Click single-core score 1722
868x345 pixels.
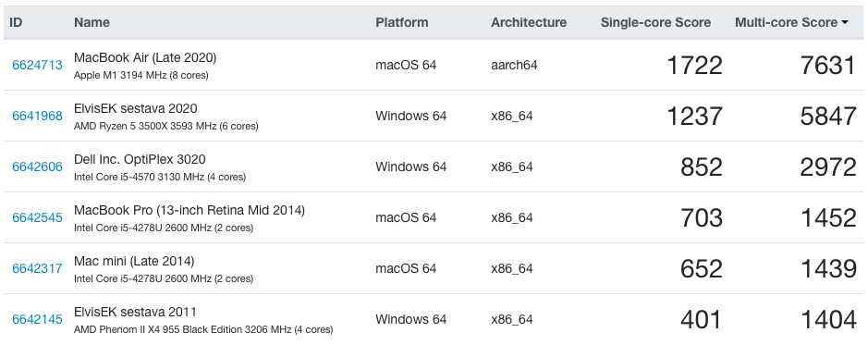694,66
